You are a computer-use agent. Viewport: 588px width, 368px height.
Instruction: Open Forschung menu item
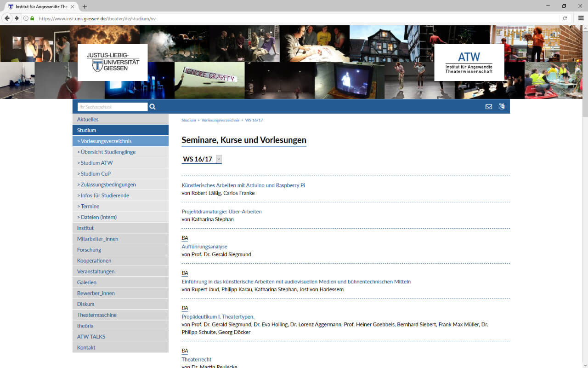pos(120,250)
